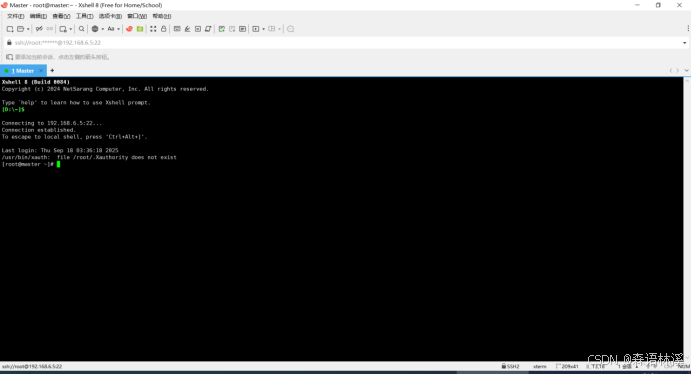Click the ssh://root address input field
692x374 pixels.
pos(346,42)
